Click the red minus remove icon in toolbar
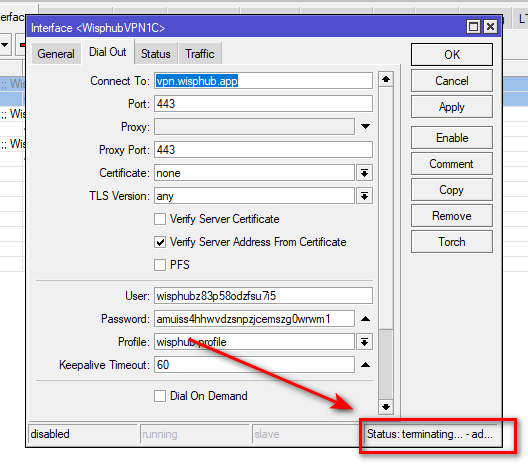The width and height of the screenshot is (528, 464). (x=22, y=44)
